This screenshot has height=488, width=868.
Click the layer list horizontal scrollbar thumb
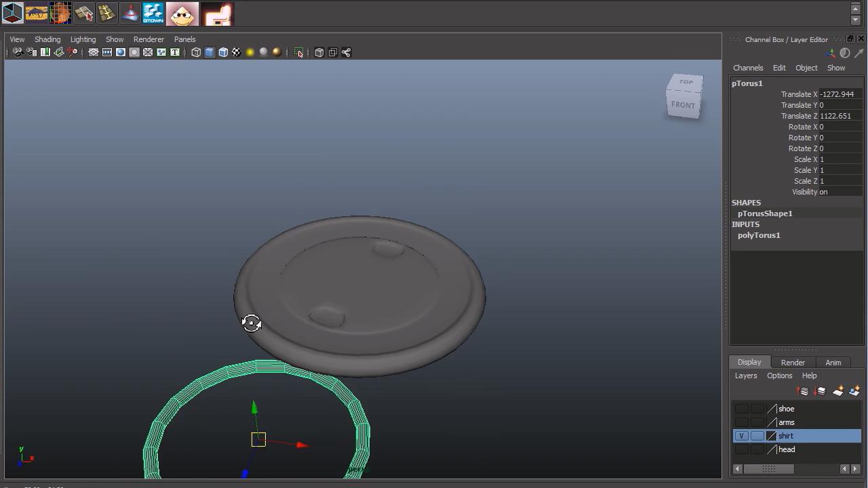pos(768,468)
